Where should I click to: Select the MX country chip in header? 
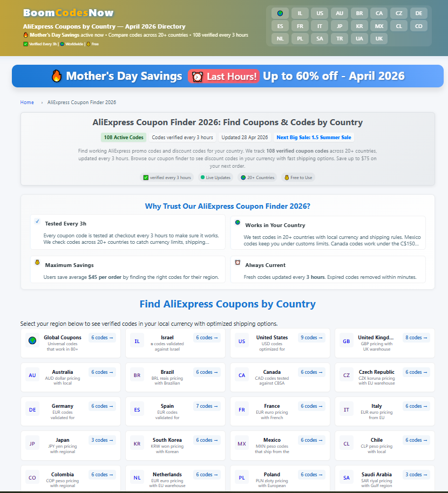[x=379, y=26]
